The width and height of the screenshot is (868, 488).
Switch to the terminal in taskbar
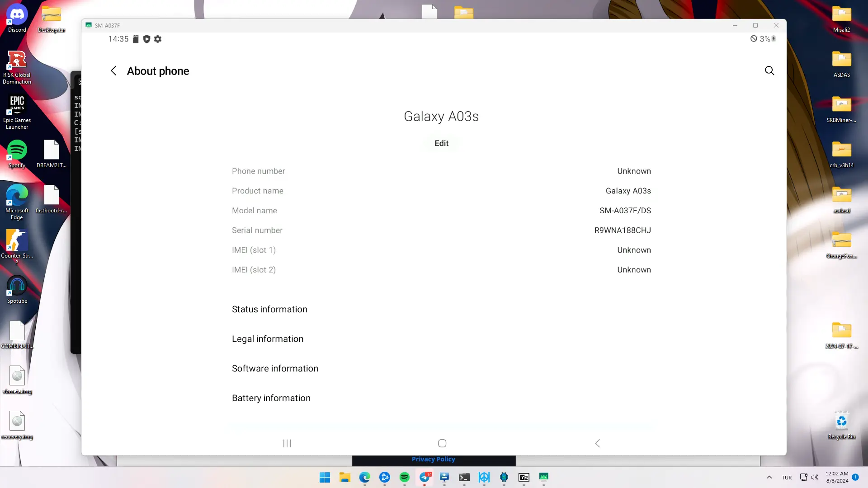point(464,477)
